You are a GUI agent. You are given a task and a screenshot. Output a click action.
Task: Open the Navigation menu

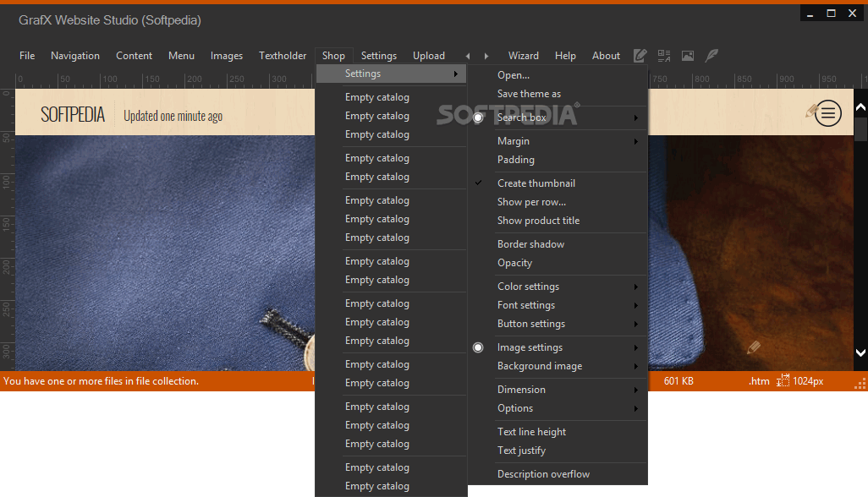coord(75,55)
